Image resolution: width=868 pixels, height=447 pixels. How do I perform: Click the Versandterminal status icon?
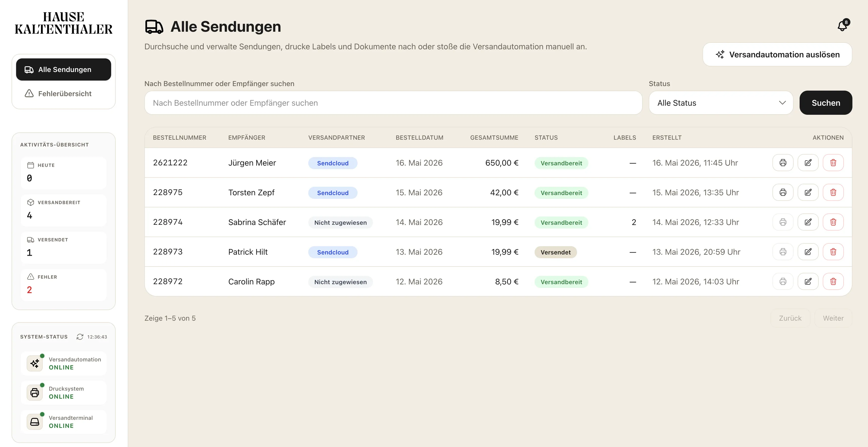[35, 422]
